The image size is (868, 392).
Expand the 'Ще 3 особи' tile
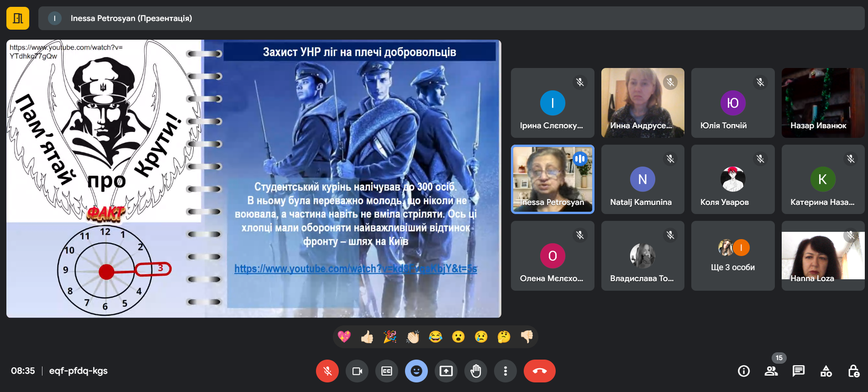733,256
